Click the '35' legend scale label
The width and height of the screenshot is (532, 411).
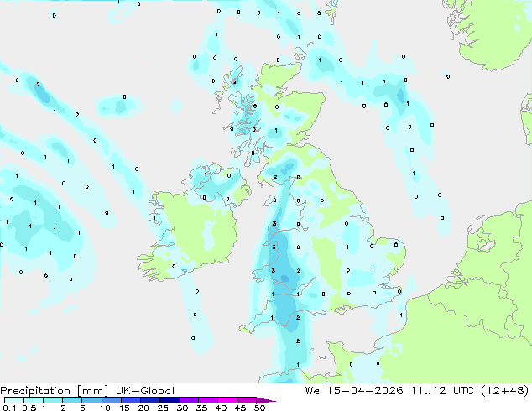point(201,408)
